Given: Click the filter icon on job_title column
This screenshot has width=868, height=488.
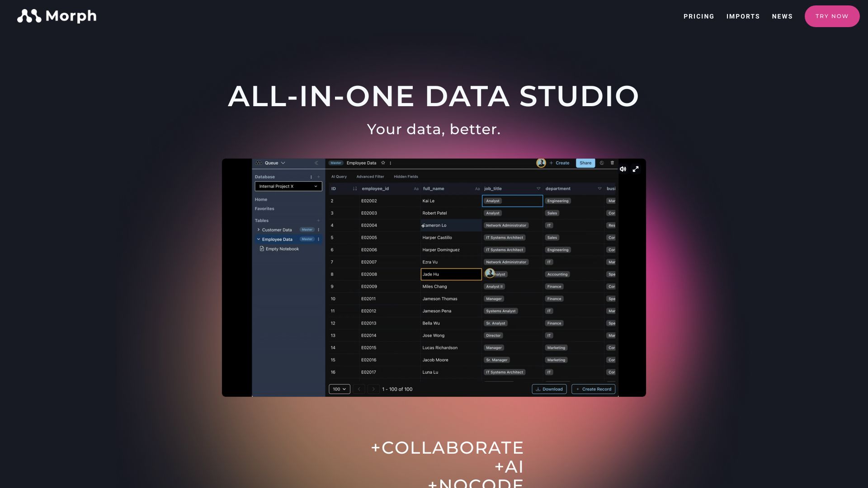Looking at the screenshot, I should pyautogui.click(x=538, y=189).
